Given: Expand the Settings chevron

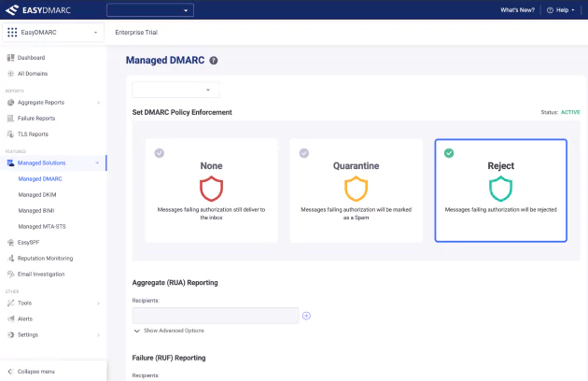Looking at the screenshot, I should [x=98, y=335].
